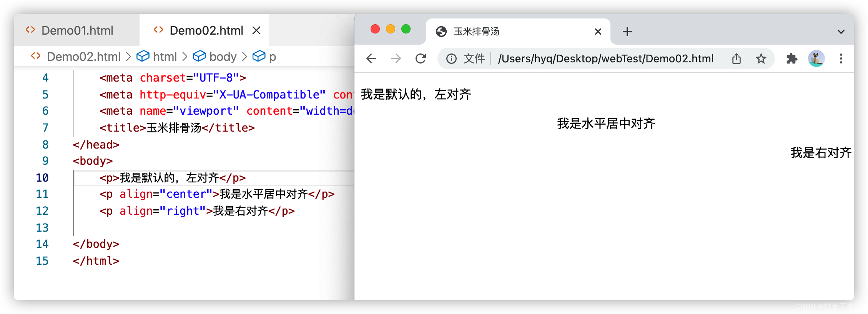Open the body breadcrumb segment
The height and width of the screenshot is (314, 868).
(x=223, y=57)
